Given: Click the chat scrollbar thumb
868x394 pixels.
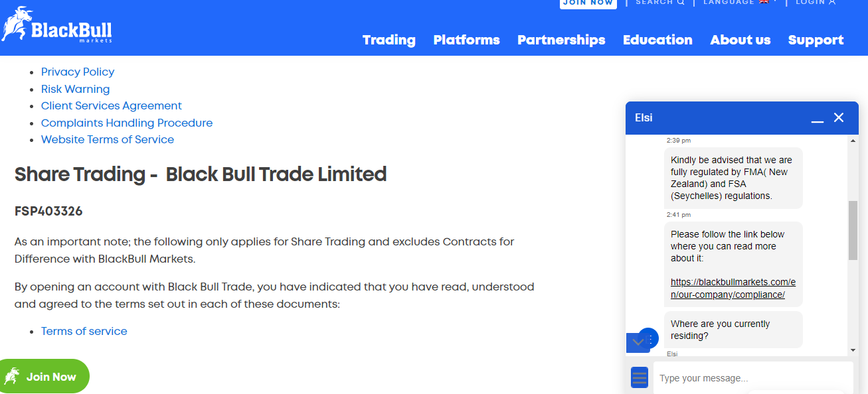Looking at the screenshot, I should (x=853, y=230).
